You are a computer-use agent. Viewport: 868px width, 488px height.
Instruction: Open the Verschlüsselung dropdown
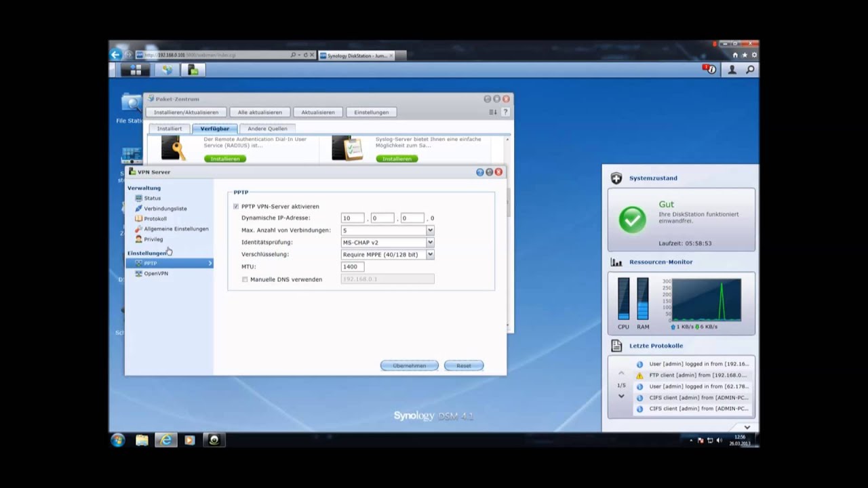430,255
